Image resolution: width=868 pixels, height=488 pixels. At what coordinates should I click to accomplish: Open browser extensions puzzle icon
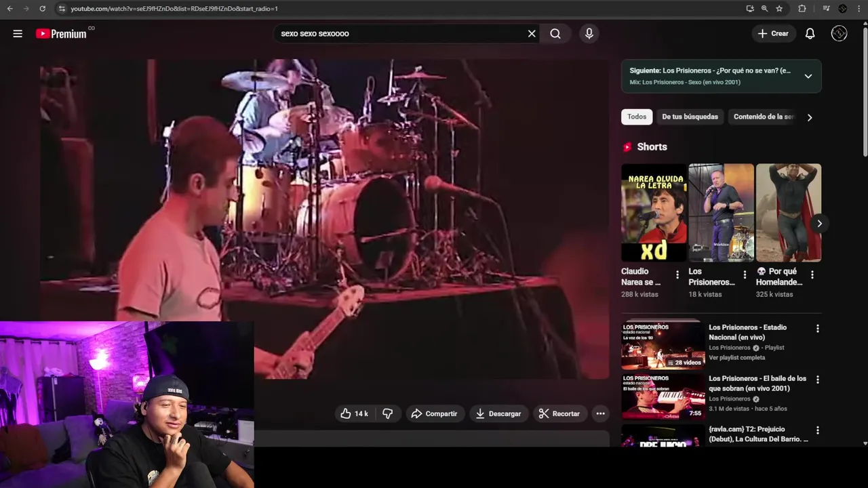tap(802, 9)
